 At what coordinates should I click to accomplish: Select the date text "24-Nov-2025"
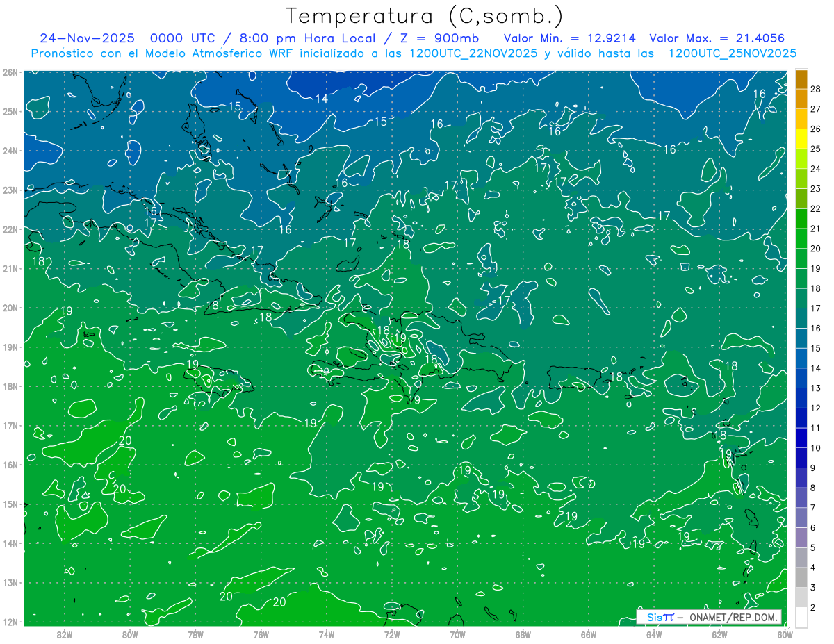pyautogui.click(x=86, y=38)
